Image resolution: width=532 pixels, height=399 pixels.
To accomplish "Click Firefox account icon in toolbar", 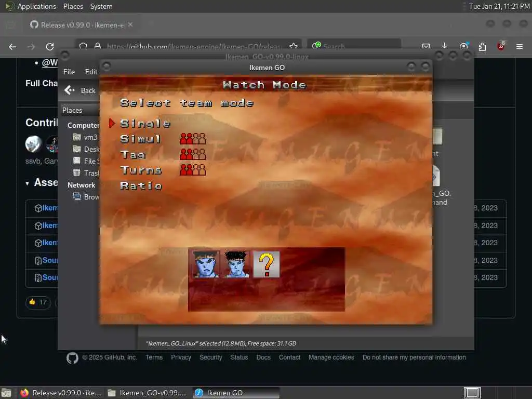I will pyautogui.click(x=463, y=46).
